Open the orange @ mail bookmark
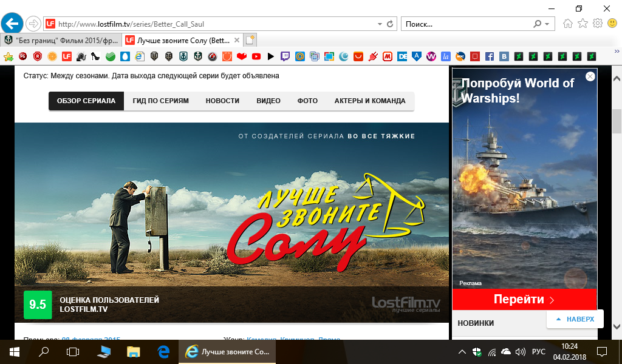Image resolution: width=622 pixels, height=364 pixels. coord(300,56)
